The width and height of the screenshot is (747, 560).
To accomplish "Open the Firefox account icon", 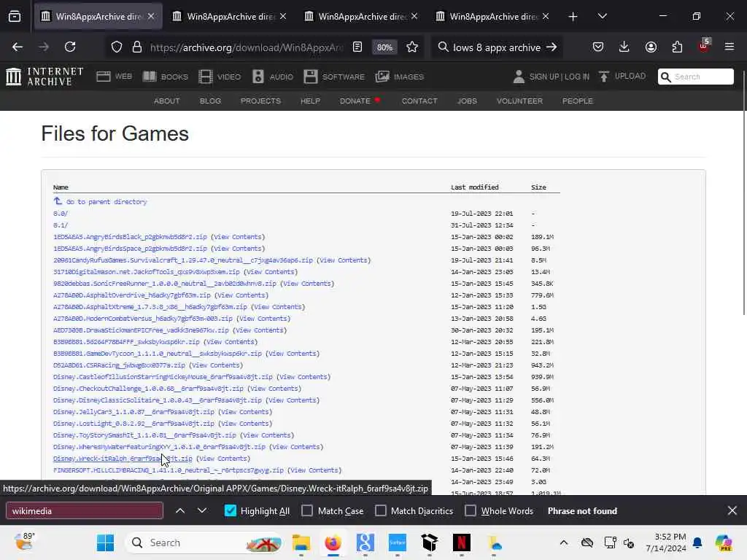I will pyautogui.click(x=651, y=47).
